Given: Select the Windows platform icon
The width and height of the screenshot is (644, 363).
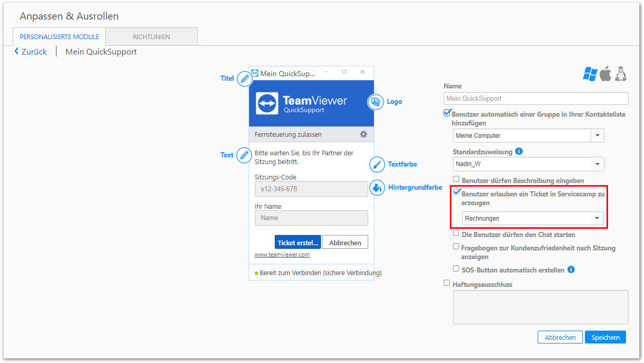Looking at the screenshot, I should click(590, 74).
